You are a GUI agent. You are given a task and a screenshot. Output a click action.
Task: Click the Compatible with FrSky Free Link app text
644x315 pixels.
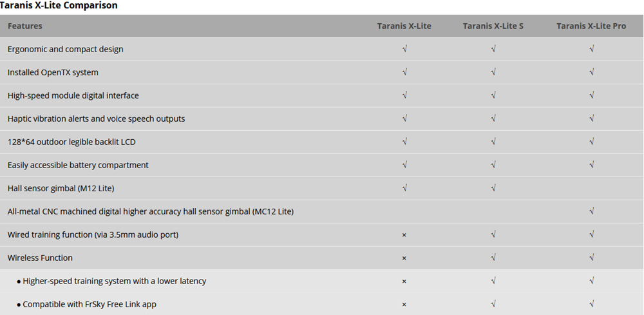[90, 304]
